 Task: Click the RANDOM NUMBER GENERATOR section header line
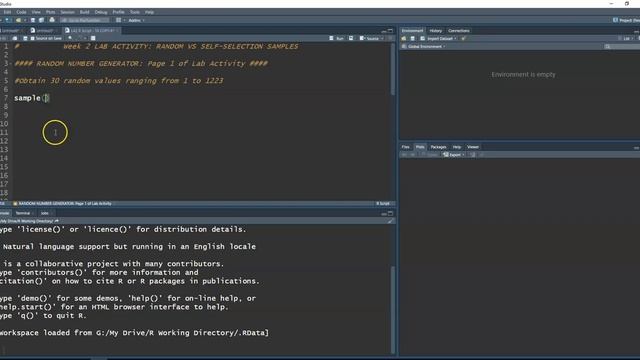point(141,64)
